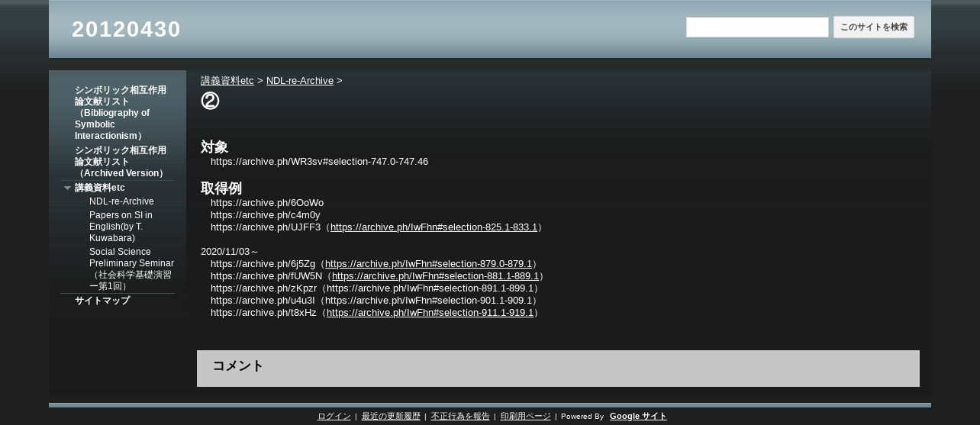This screenshot has height=425, width=980.
Task: Click the 2020/11/03～ date text
Action: [x=230, y=252]
